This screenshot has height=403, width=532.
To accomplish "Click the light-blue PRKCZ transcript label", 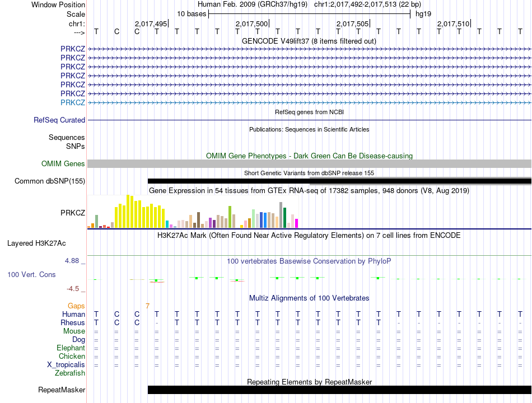I will pos(73,102).
